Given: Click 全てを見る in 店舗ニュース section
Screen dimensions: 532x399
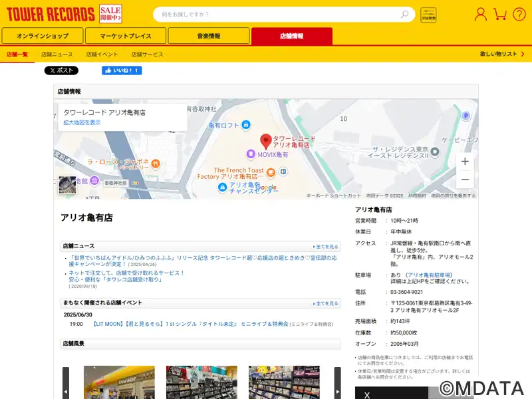Looking at the screenshot, I should (x=326, y=247).
